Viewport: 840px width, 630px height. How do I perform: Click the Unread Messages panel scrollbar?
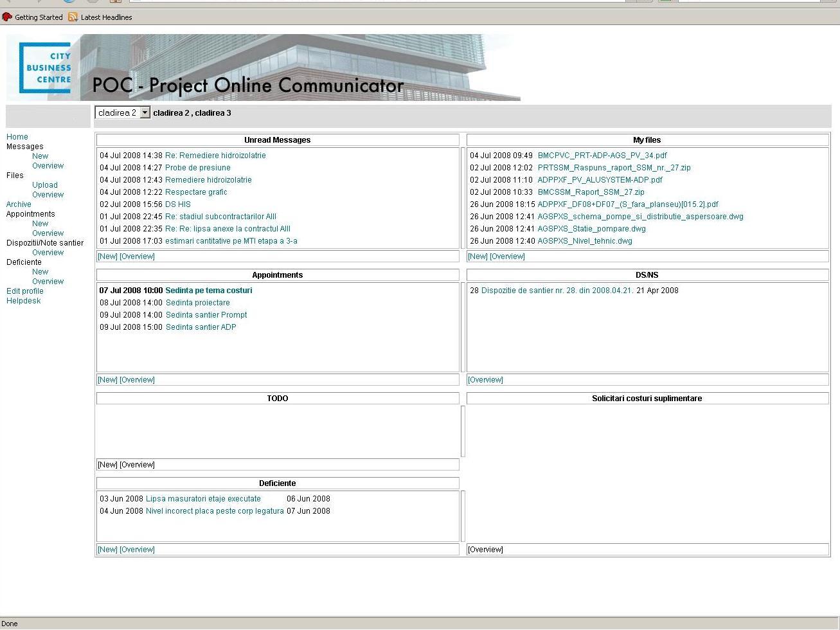click(463, 198)
